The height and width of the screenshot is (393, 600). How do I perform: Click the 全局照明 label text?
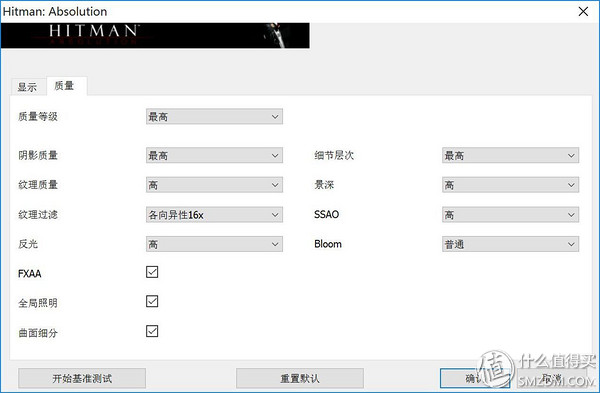(38, 303)
